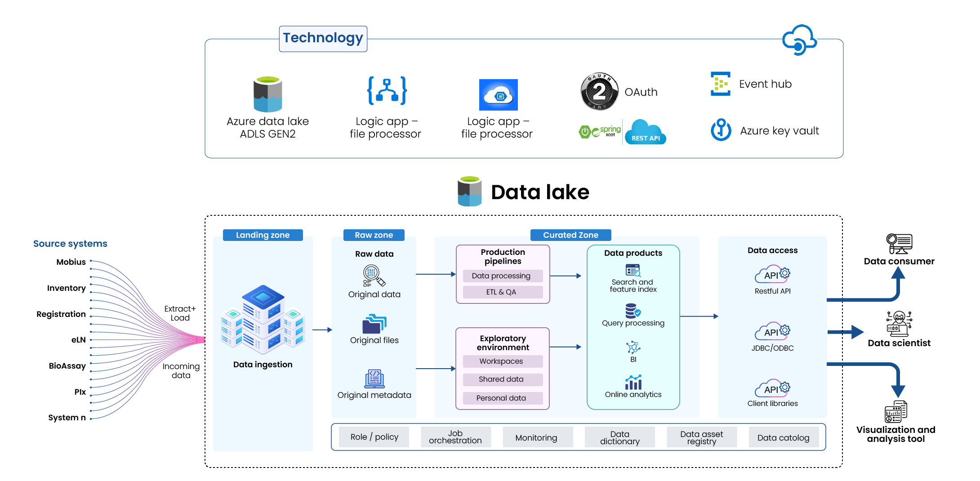
Task: Click the JDBC/ODBC API cloud icon
Action: point(772,332)
